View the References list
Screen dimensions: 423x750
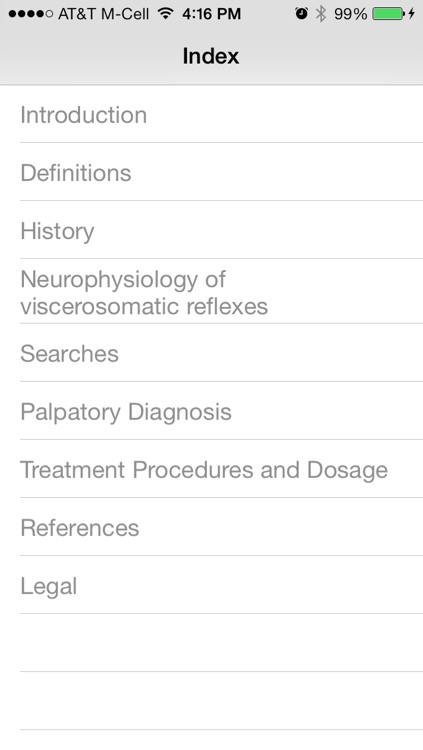point(212,527)
